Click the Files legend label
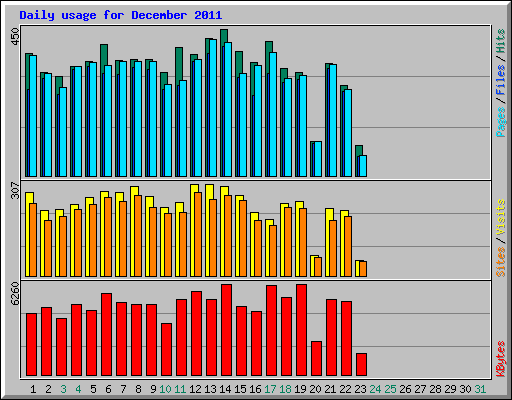This screenshot has height=400, width=512. click(x=501, y=80)
